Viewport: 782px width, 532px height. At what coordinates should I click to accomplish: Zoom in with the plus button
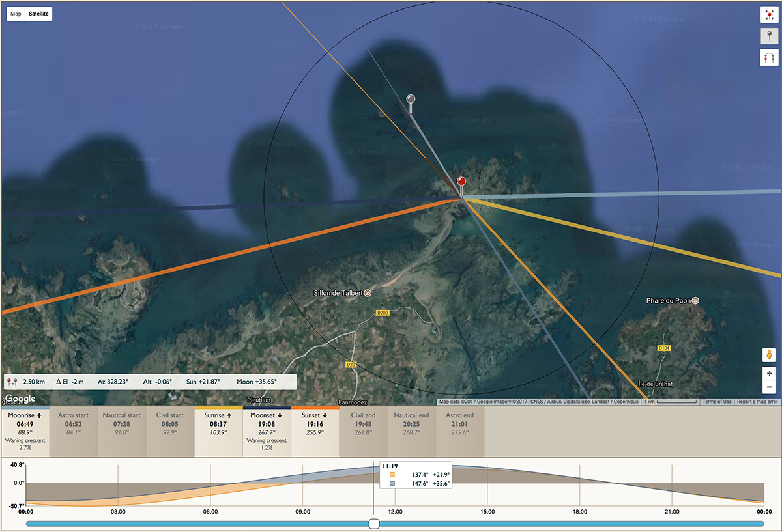coord(769,374)
